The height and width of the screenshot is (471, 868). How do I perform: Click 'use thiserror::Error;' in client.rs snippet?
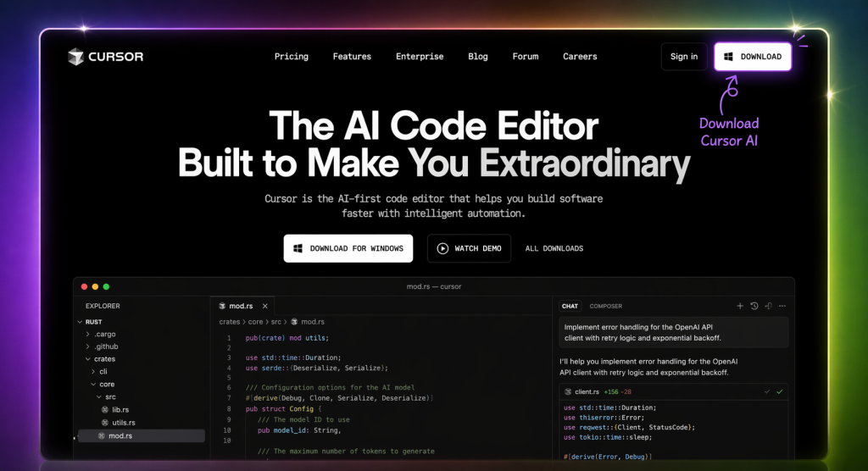[604, 418]
